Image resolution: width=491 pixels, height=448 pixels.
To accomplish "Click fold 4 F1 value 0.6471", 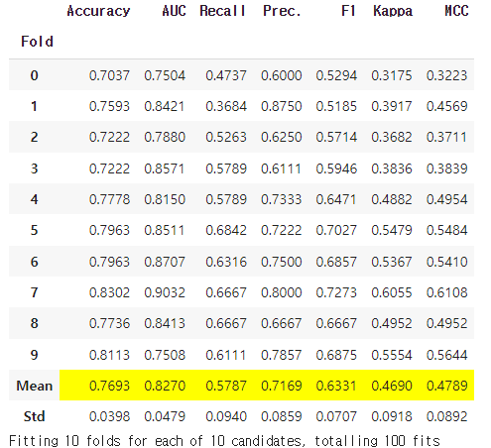I will tap(336, 199).
